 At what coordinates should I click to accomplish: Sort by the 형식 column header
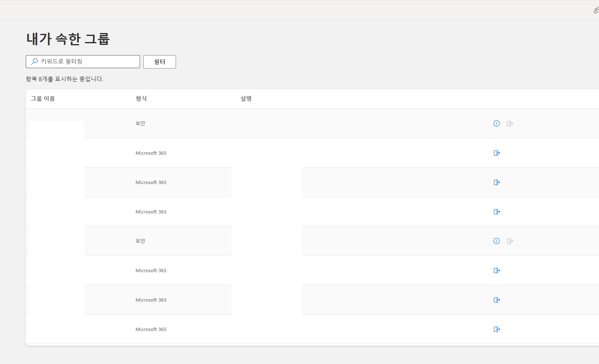point(141,99)
